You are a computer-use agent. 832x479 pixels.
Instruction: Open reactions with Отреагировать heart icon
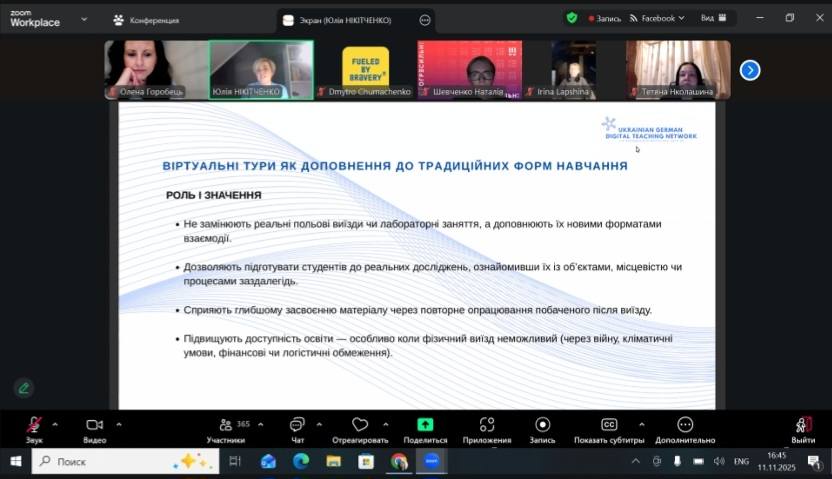pos(360,425)
